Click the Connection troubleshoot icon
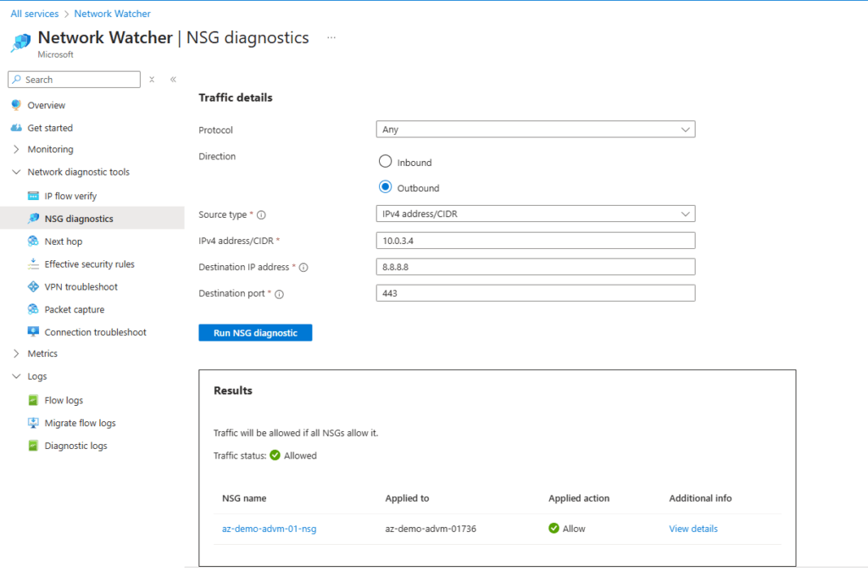The width and height of the screenshot is (868, 588). point(33,332)
